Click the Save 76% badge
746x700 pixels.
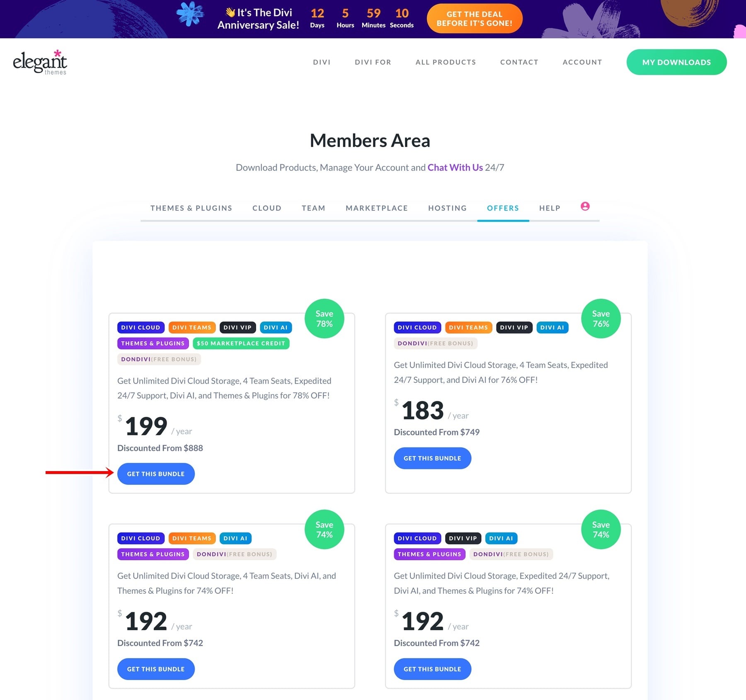coord(601,318)
